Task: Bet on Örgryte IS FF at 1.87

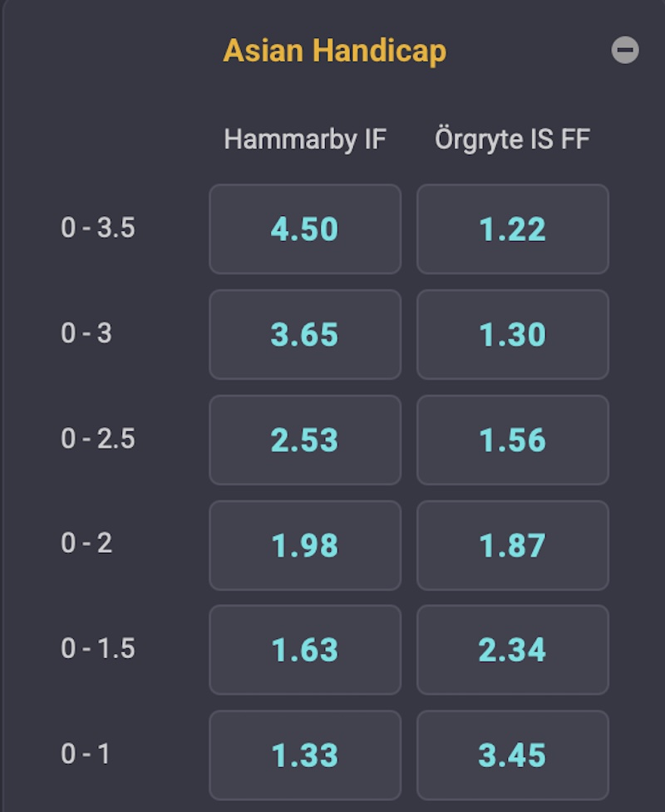Action: point(512,545)
